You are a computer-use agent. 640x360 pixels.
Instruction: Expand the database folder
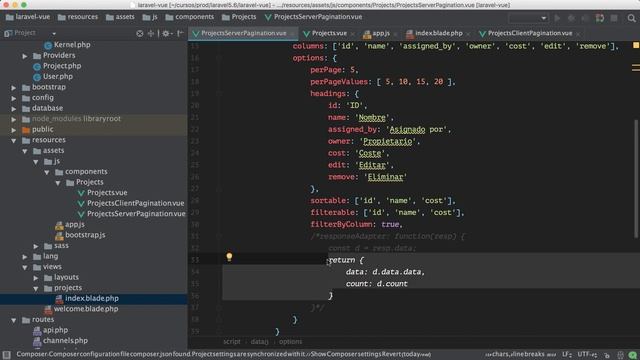(x=14, y=109)
